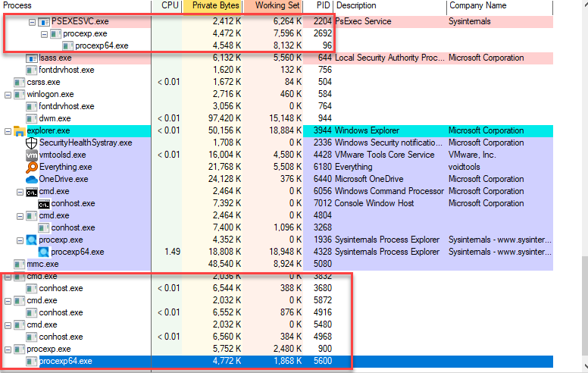Click the 'Sysinternals' company name for PSEXESVC.exe
The image size is (588, 373).
click(x=470, y=22)
